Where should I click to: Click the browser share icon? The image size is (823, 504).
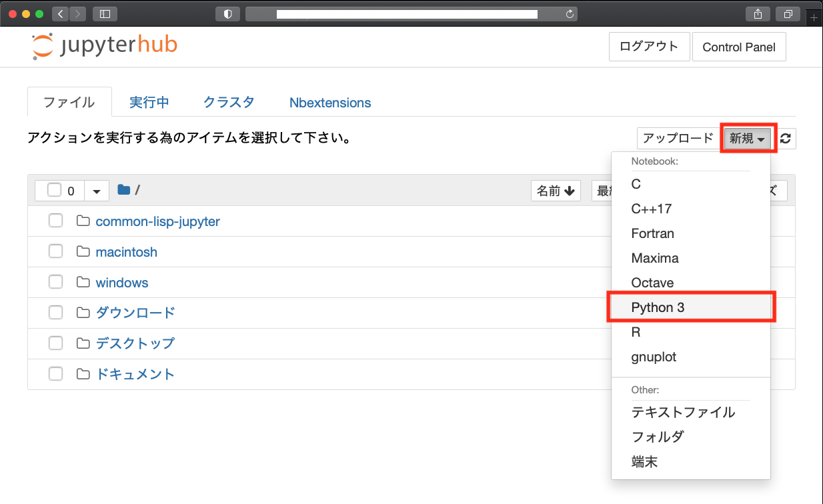pos(758,13)
